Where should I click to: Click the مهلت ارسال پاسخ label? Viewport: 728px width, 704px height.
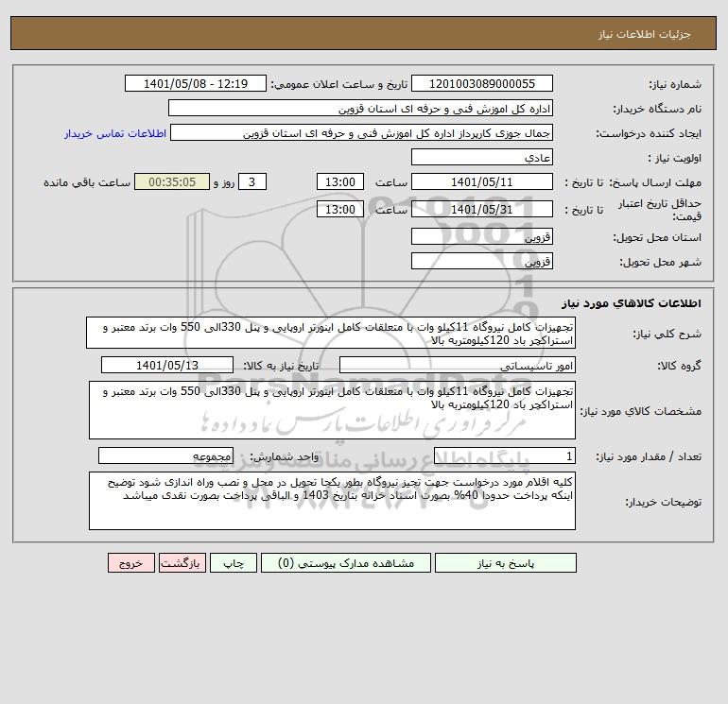pos(655,182)
